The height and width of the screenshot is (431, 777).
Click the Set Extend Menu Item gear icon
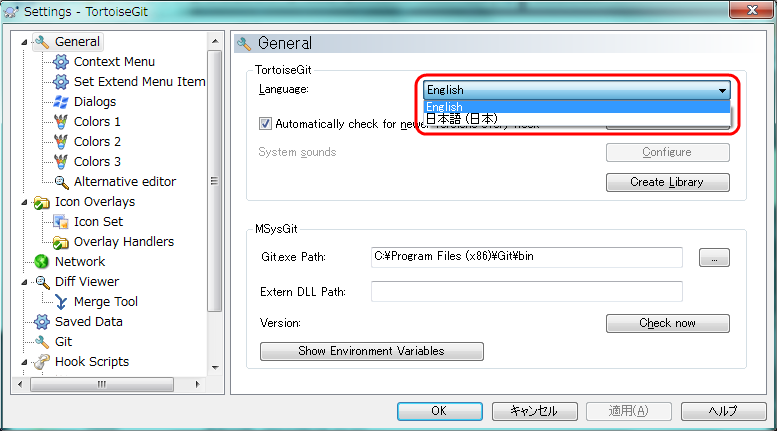click(61, 82)
